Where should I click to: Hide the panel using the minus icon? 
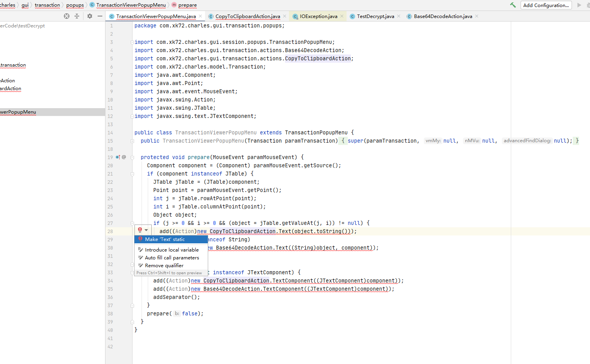[x=100, y=16]
